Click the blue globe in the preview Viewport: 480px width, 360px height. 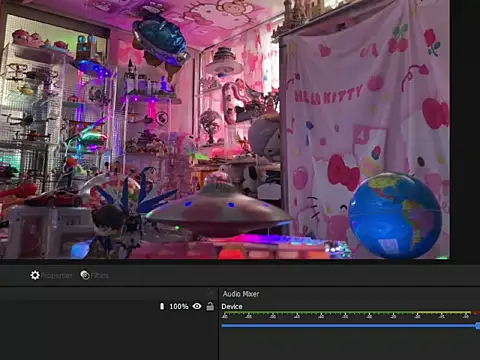click(396, 216)
